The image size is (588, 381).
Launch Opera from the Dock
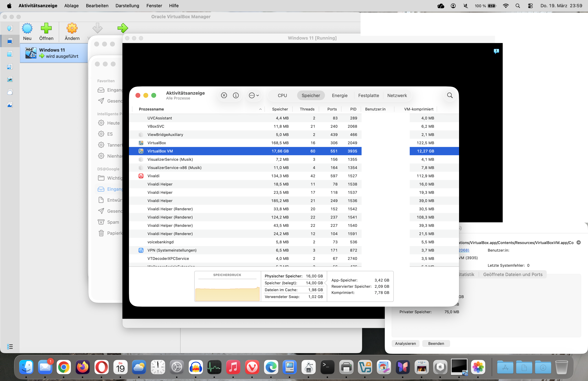tap(102, 367)
